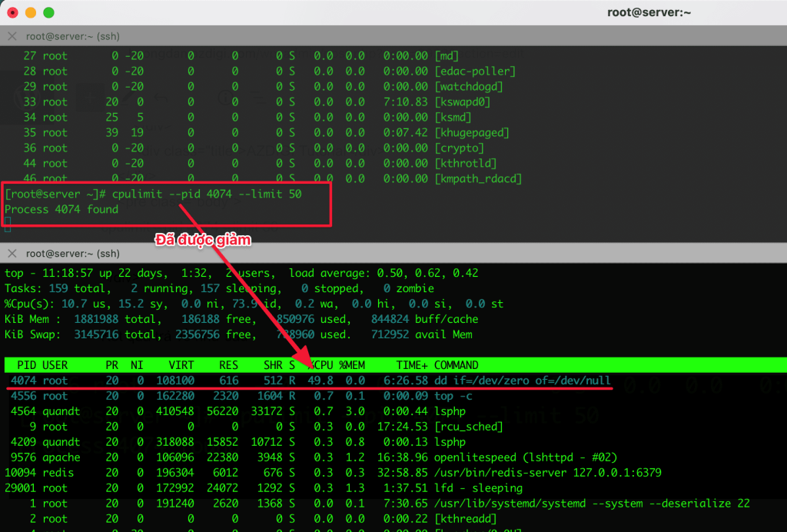Click the window title root@server:~
This screenshot has width=787, height=532.
(x=649, y=12)
